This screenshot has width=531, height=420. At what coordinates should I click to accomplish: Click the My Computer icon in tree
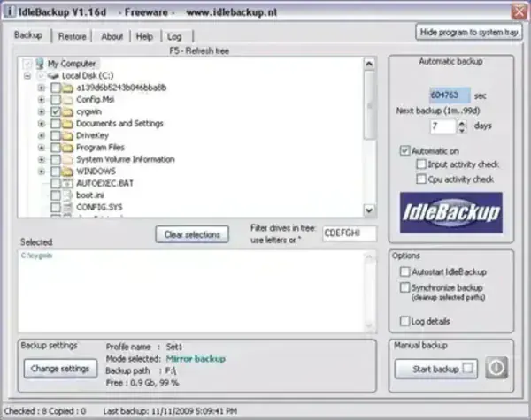40,64
